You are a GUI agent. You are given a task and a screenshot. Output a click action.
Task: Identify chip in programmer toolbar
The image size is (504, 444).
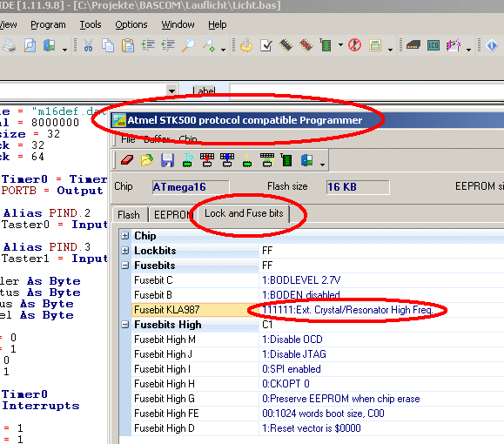click(x=187, y=160)
